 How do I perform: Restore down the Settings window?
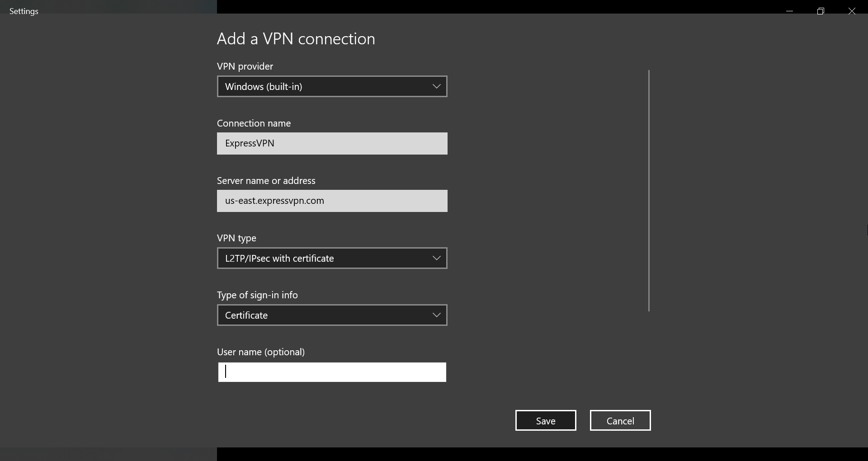coord(821,11)
